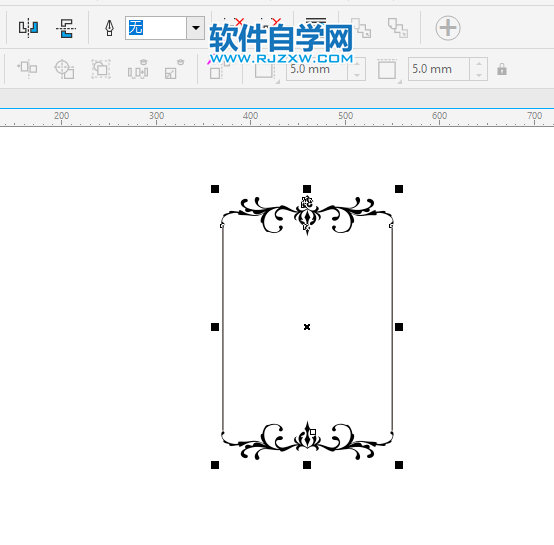Click the middle-right selection handle
Screen dimensions: 554x545
pyautogui.click(x=399, y=327)
